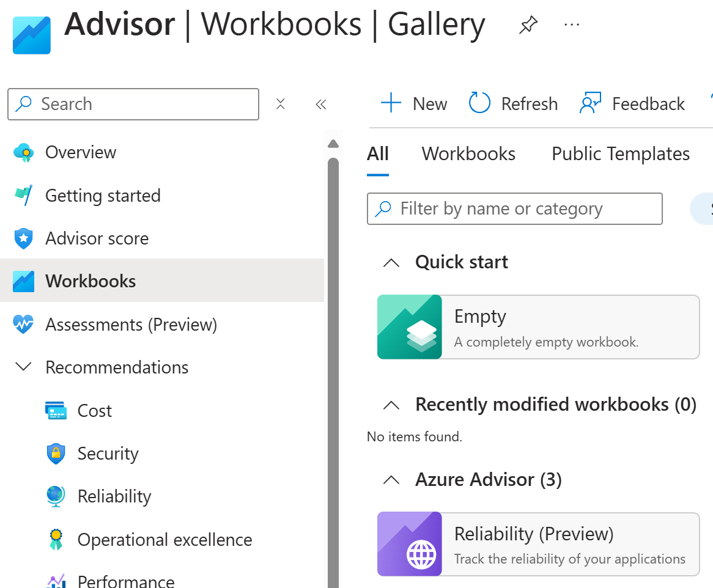The image size is (713, 588).
Task: Click the Quick start heading
Action: tap(462, 262)
